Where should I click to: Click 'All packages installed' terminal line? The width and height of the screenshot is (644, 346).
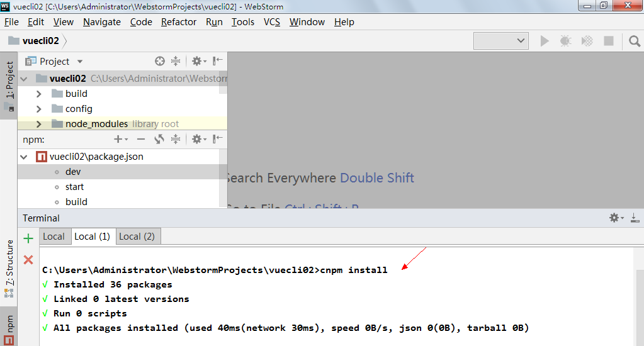[x=285, y=328]
